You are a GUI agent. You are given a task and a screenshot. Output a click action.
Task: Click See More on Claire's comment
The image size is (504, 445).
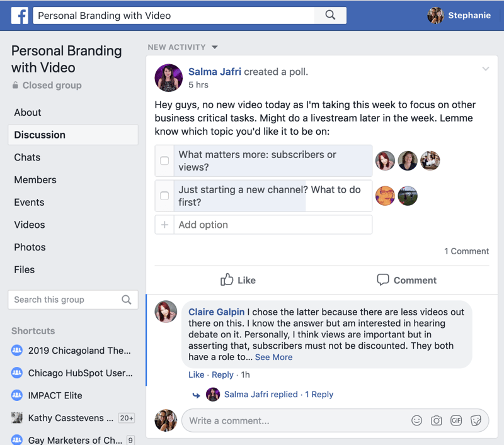pyautogui.click(x=273, y=357)
